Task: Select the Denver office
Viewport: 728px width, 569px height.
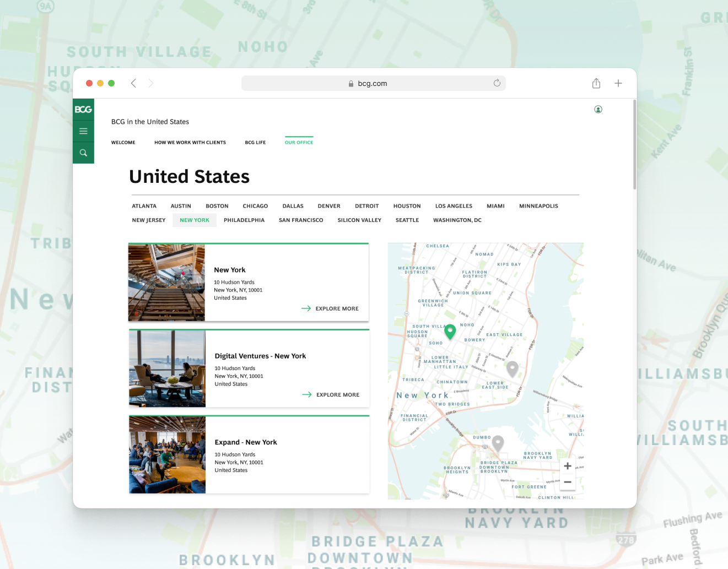Action: pyautogui.click(x=329, y=206)
